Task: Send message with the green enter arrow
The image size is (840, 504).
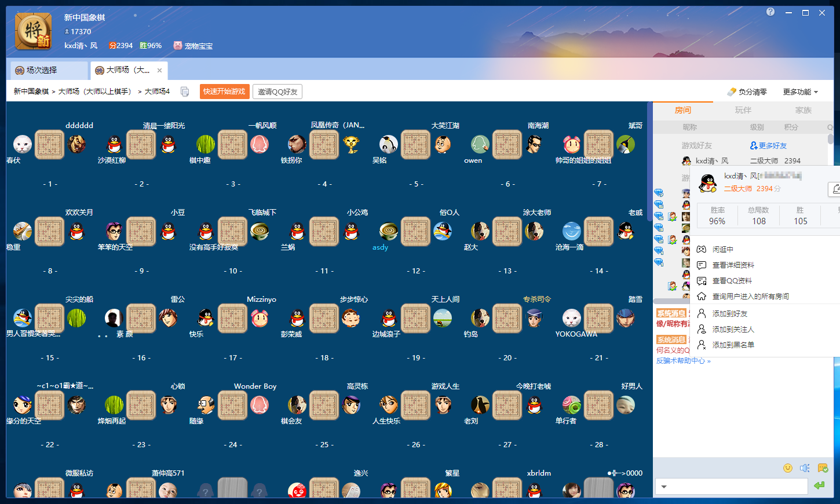Action: pos(819,485)
